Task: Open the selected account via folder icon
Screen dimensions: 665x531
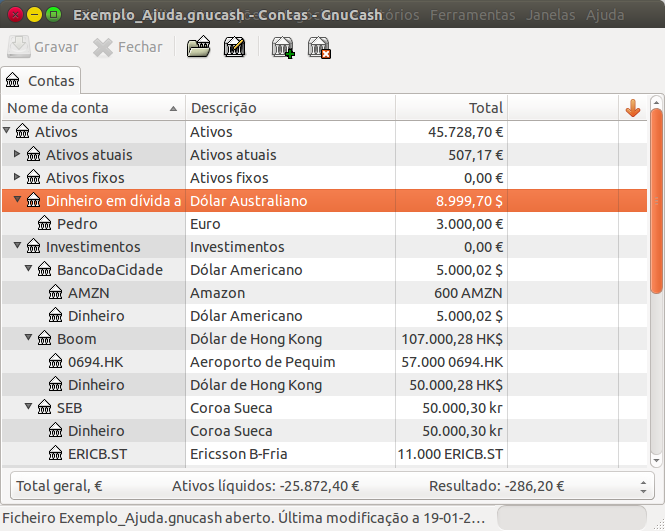Action: pos(198,47)
